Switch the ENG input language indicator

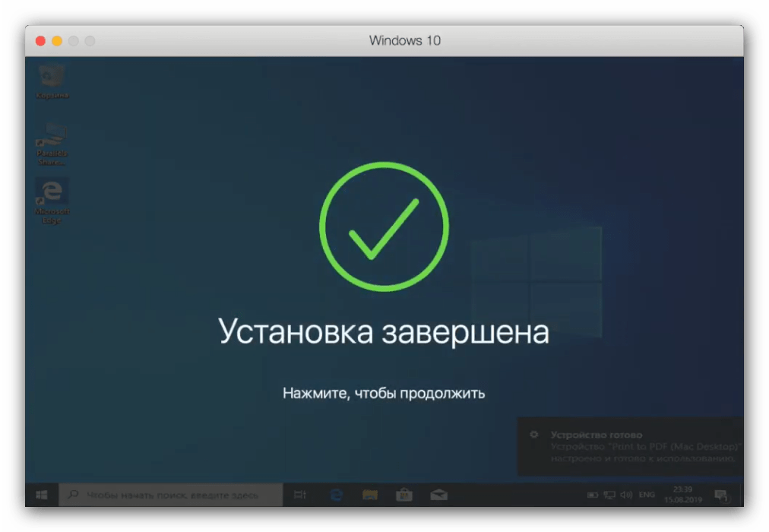pos(647,496)
